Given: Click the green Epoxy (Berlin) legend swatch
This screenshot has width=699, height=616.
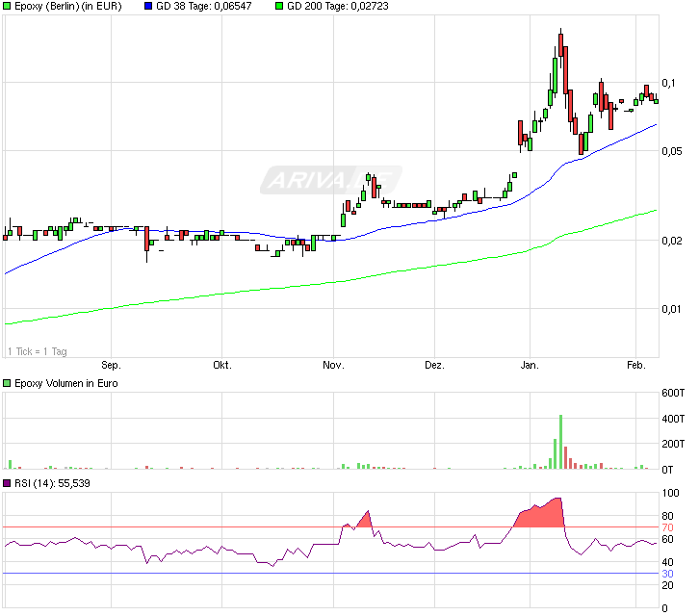Looking at the screenshot, I should point(7,6).
